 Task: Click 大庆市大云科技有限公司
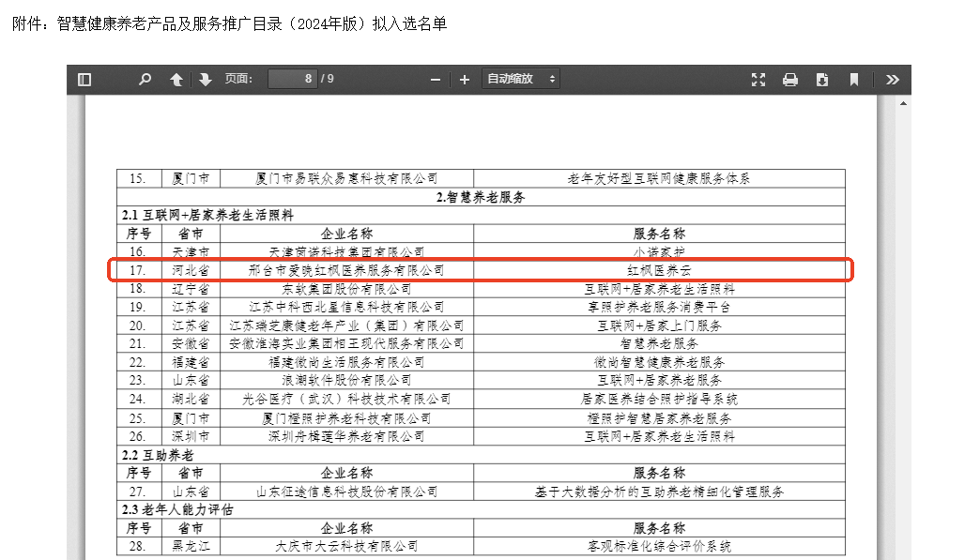(346, 546)
